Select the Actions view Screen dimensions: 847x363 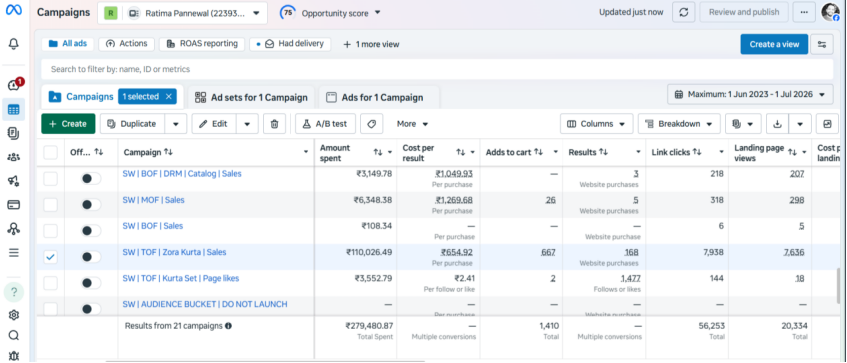pos(126,44)
